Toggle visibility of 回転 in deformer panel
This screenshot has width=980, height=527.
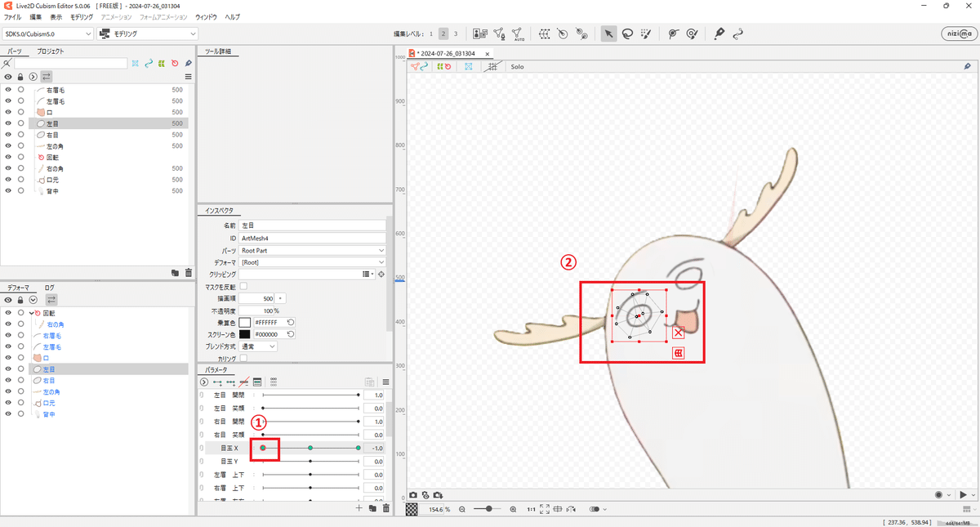(8, 313)
